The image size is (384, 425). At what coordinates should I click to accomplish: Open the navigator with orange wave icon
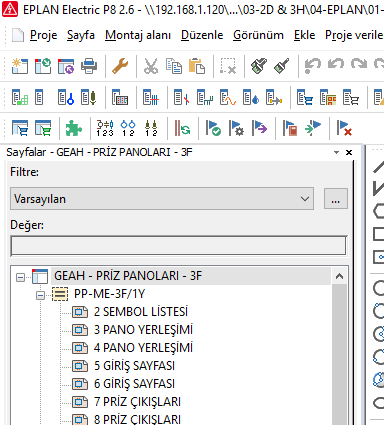228,97
